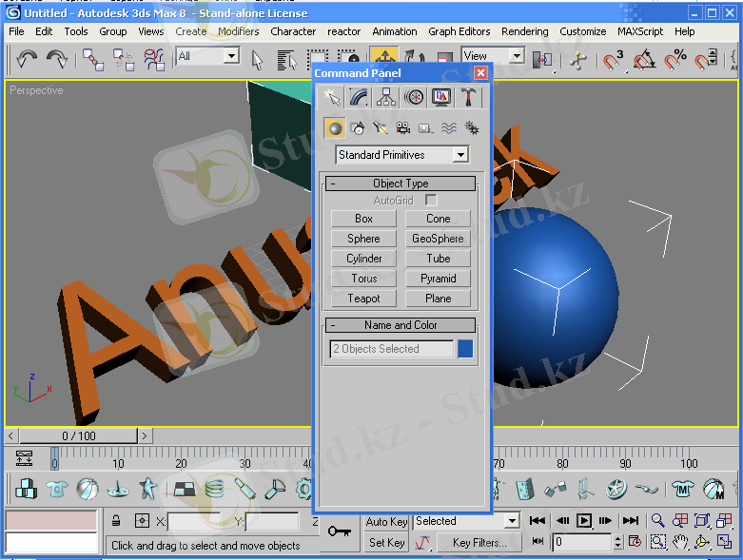Click the Undo arrow icon
The width and height of the screenshot is (743, 560).
pyautogui.click(x=26, y=59)
